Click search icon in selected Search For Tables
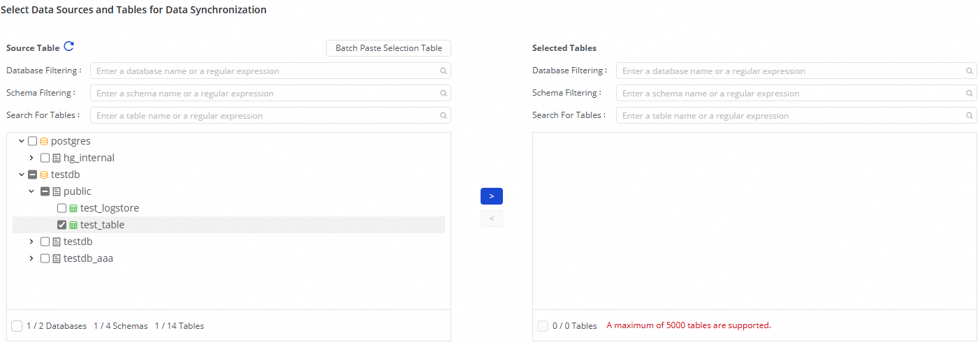The image size is (980, 347). coord(969,116)
